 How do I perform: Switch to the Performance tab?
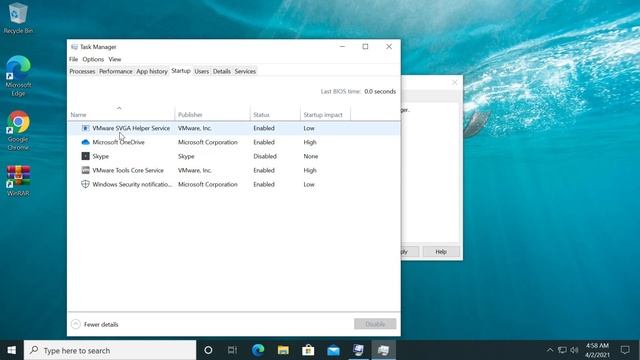(116, 71)
